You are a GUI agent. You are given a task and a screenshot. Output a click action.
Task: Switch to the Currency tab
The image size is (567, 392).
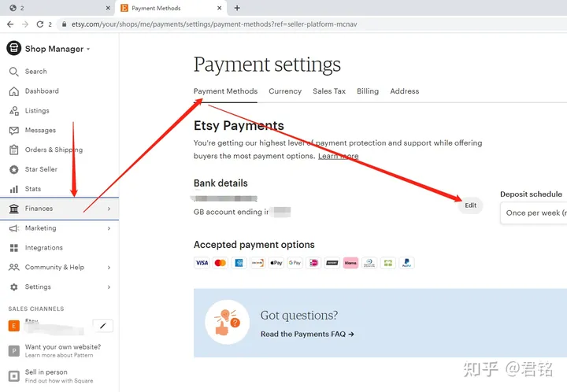[285, 91]
